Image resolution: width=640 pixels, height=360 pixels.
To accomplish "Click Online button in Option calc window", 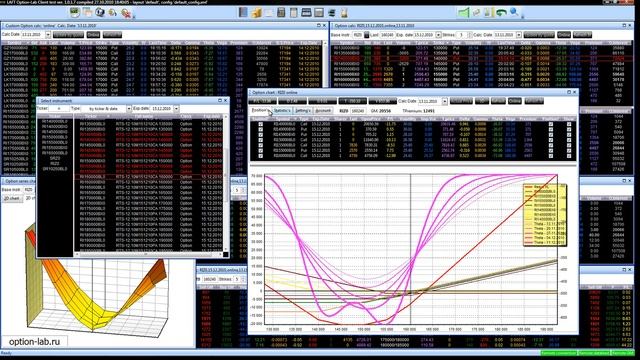I will 564,35.
